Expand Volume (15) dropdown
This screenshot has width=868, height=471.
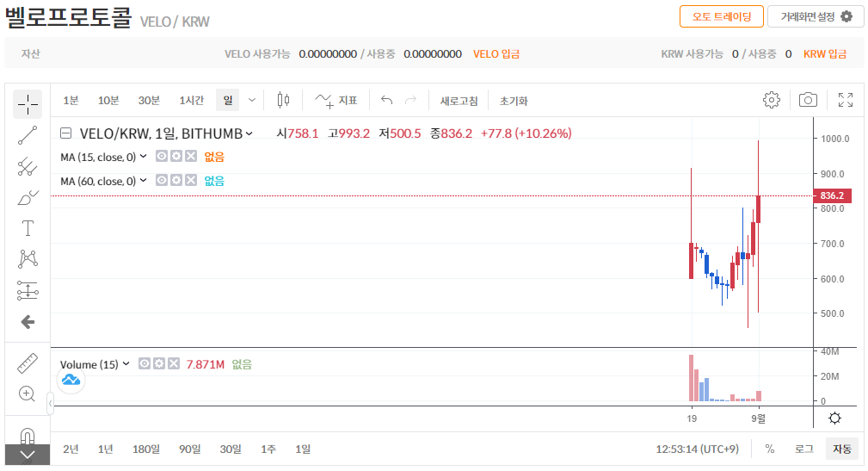pyautogui.click(x=126, y=363)
